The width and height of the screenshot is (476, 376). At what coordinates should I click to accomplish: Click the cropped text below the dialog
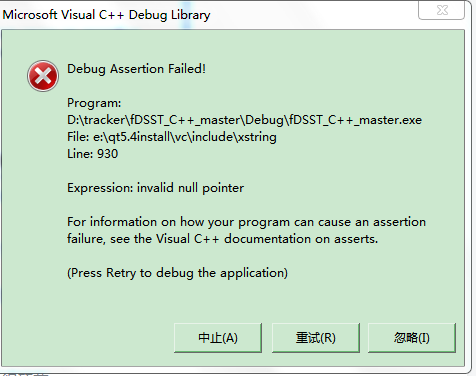point(26,374)
